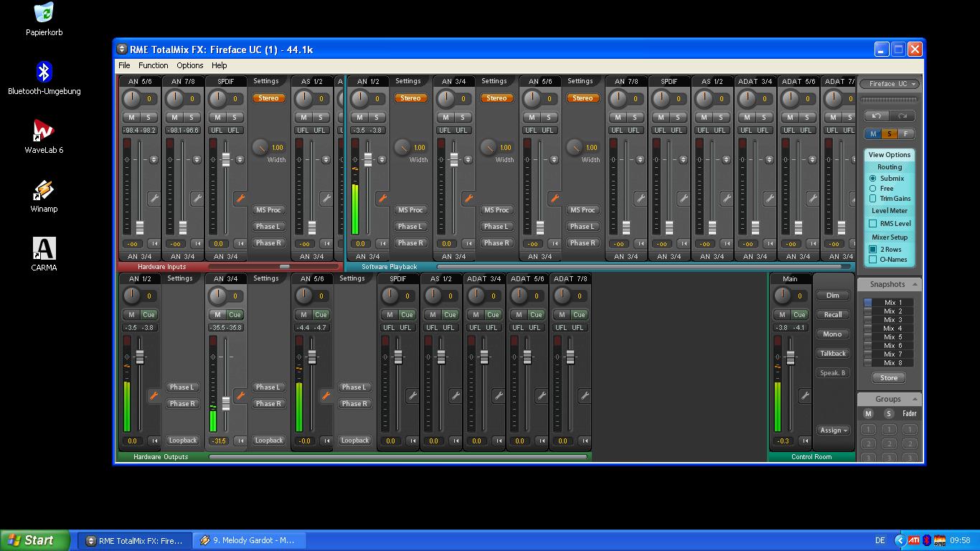This screenshot has width=980, height=551.
Task: Click the Dim button in Control Room
Action: (832, 296)
